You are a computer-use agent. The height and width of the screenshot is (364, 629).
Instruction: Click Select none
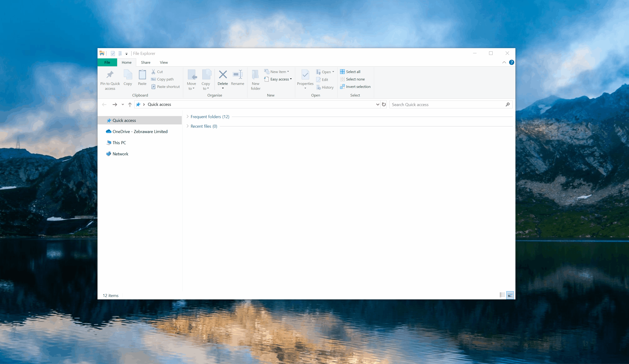[x=352, y=79]
